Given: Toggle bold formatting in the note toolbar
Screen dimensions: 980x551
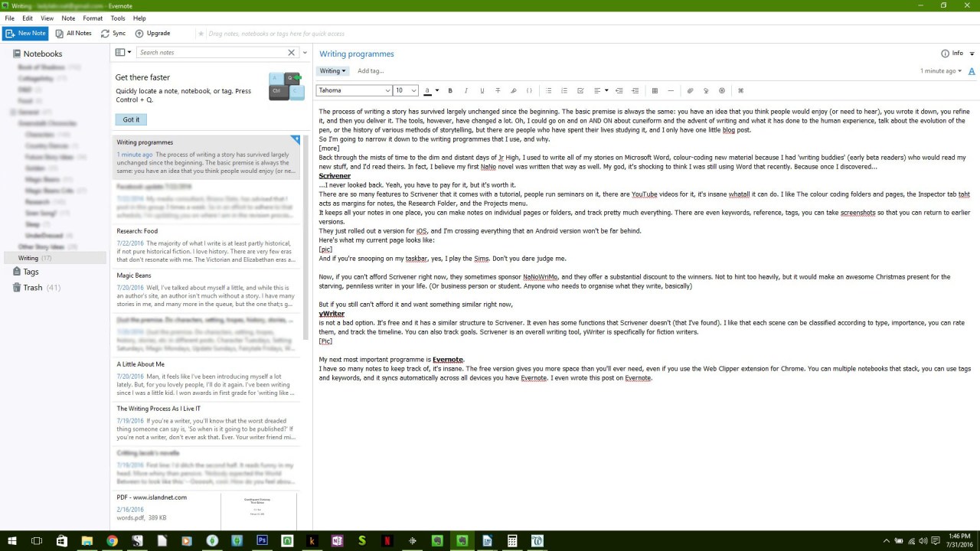Looking at the screenshot, I should coord(450,90).
